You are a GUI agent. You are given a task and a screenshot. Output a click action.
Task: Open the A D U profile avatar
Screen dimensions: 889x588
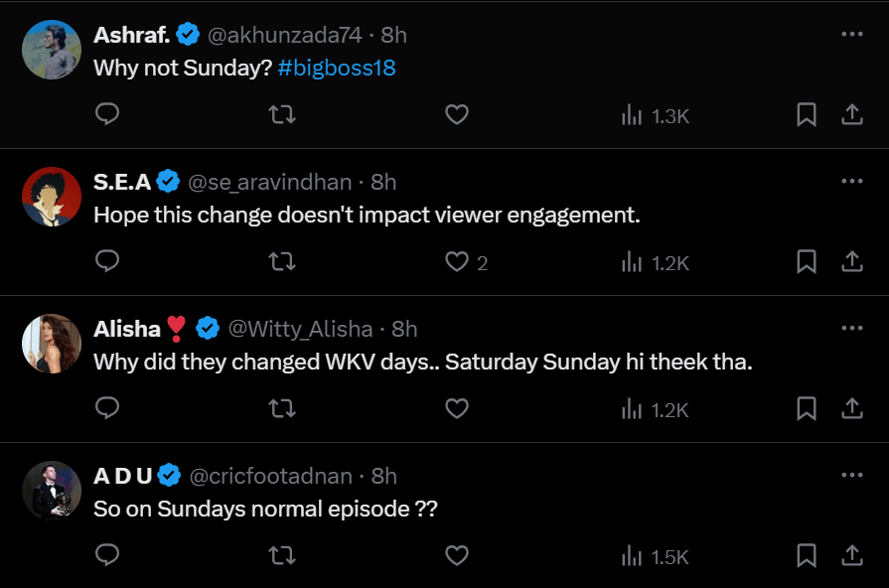pos(52,491)
